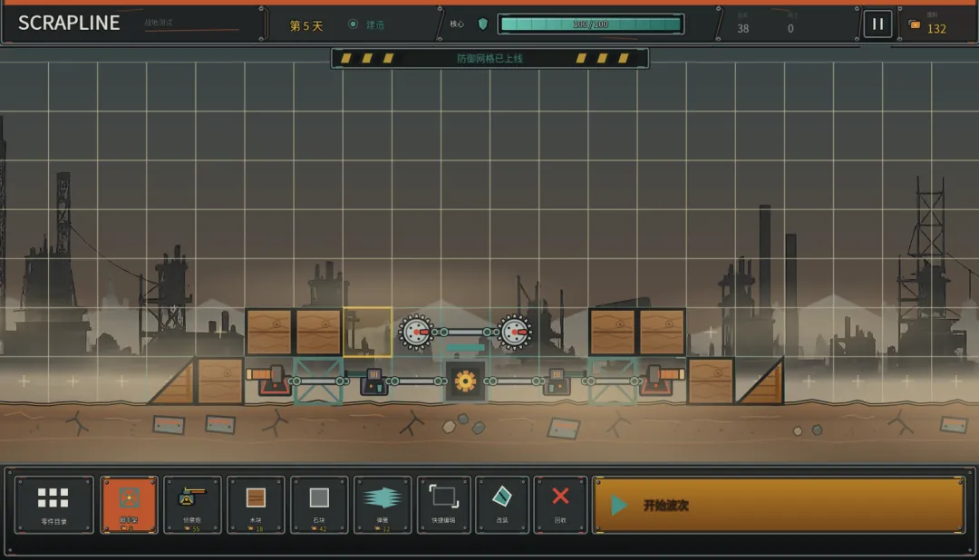
Task: Pause the game
Action: (x=877, y=24)
